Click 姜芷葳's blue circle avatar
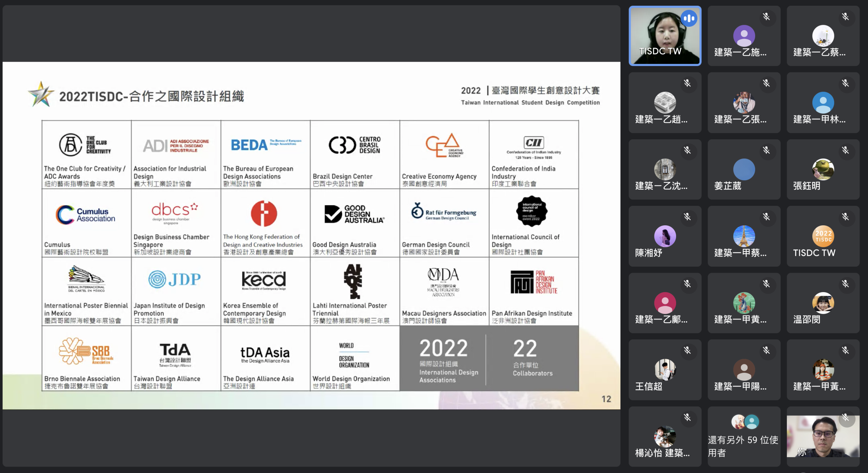Viewport: 868px width, 473px height. coord(744,169)
